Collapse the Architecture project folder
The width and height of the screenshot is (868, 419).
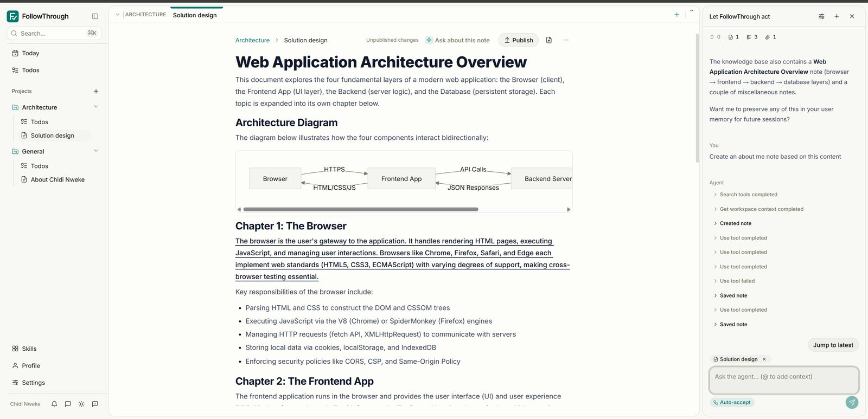point(96,107)
